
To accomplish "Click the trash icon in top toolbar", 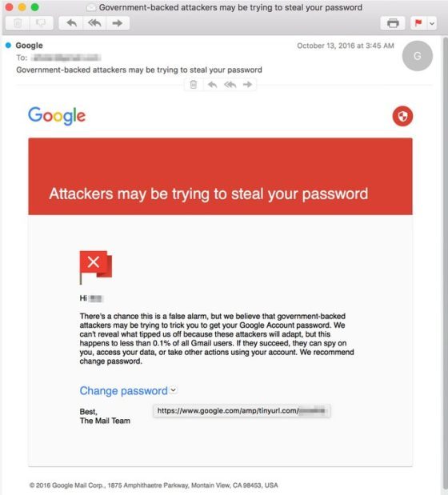I will (x=18, y=23).
